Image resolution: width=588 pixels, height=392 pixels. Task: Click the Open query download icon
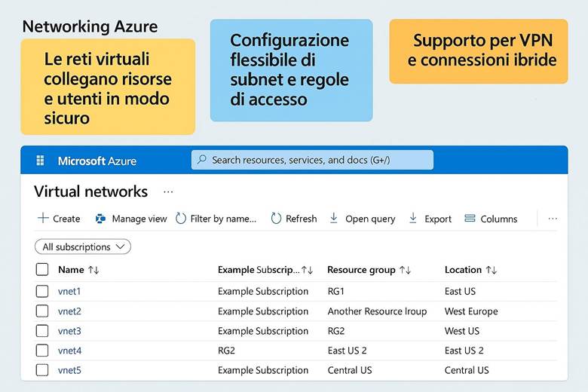pyautogui.click(x=334, y=219)
